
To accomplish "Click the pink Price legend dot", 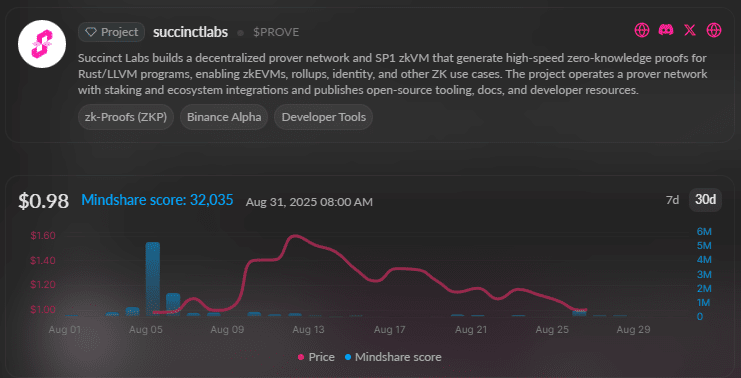I will click(301, 357).
